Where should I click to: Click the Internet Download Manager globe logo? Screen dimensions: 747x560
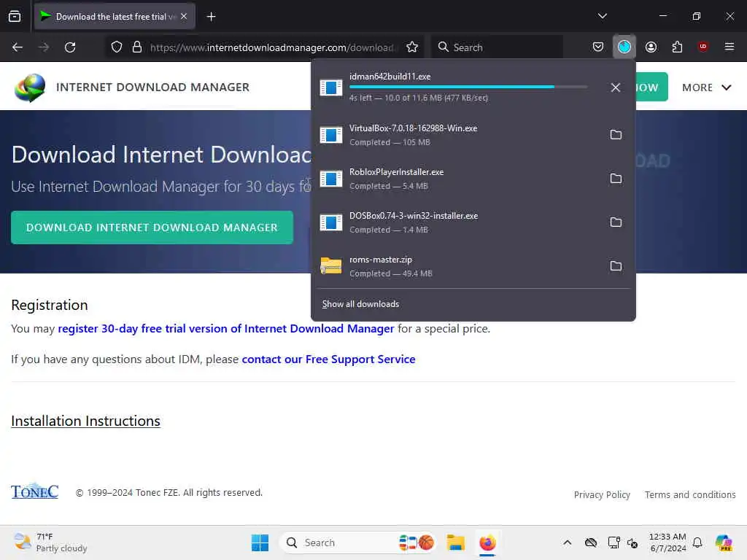30,87
